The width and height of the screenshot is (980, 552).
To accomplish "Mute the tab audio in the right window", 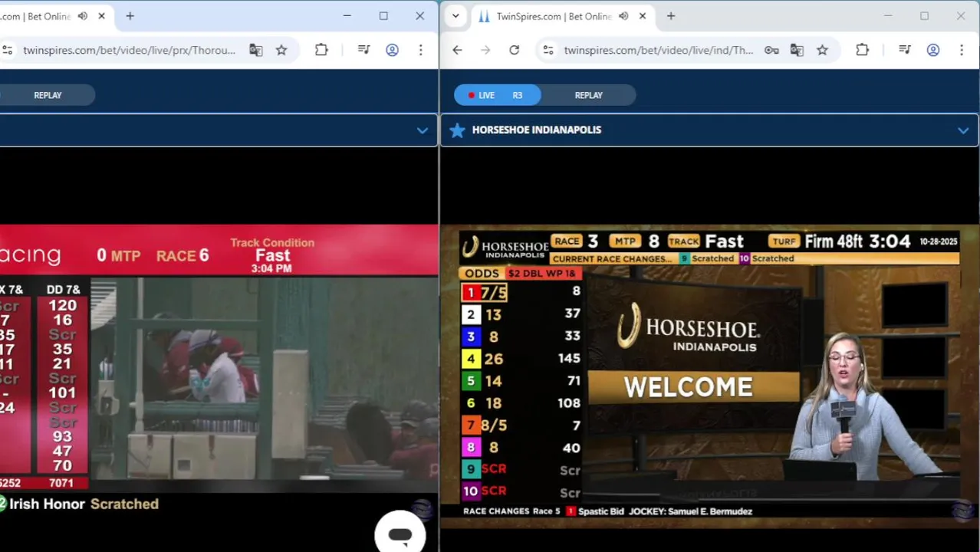I will [x=623, y=16].
